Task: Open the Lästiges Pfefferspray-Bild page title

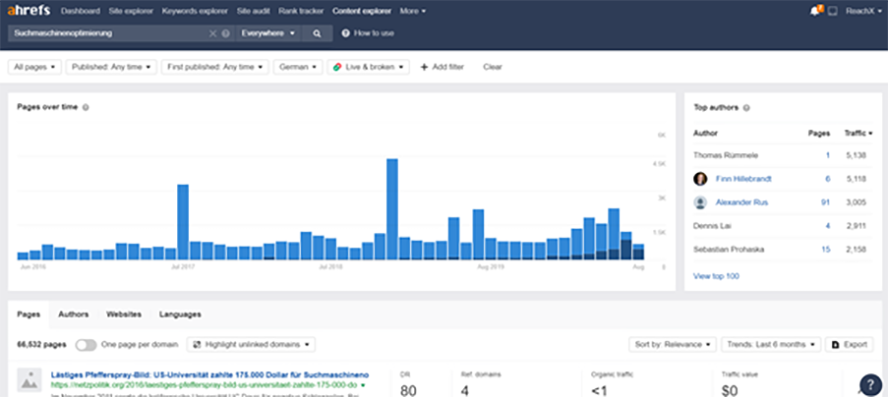Action: coord(210,375)
